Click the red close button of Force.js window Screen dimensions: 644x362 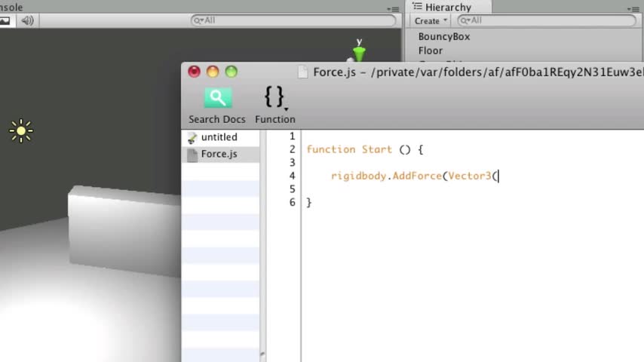tap(194, 72)
